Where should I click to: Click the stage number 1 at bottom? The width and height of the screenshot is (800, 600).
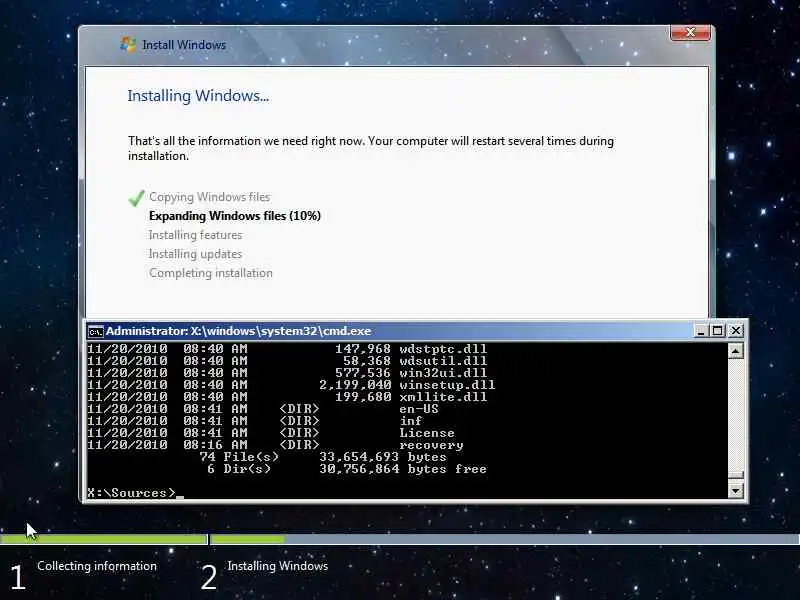click(18, 578)
